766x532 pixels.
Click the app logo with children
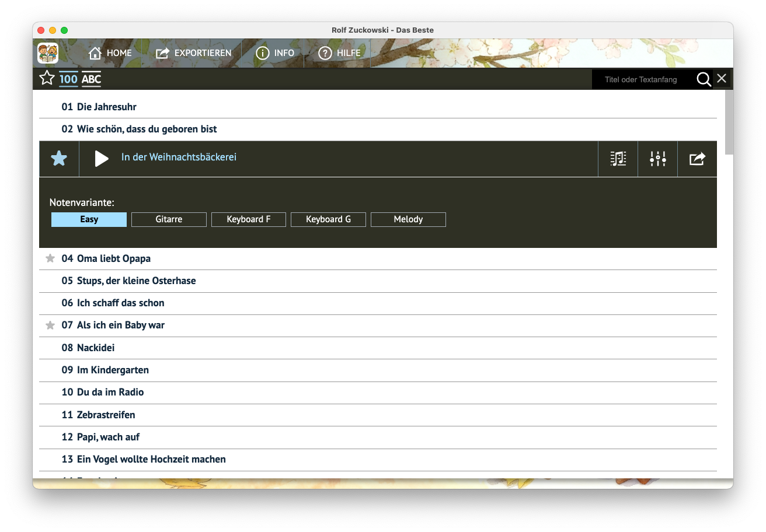click(48, 53)
